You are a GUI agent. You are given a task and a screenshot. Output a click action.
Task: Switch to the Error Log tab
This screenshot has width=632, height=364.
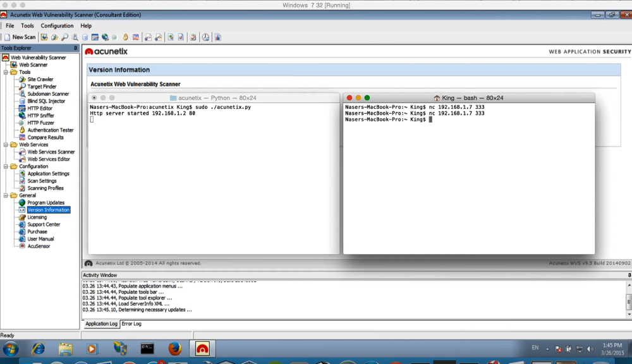131,324
